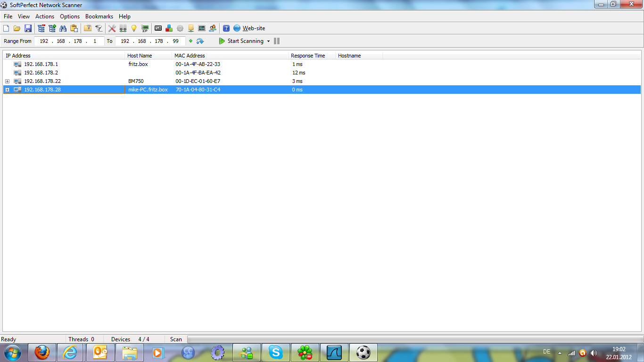Viewport: 644px width, 362px height.
Task: Click the 12 ms response time
Action: [298, 73]
